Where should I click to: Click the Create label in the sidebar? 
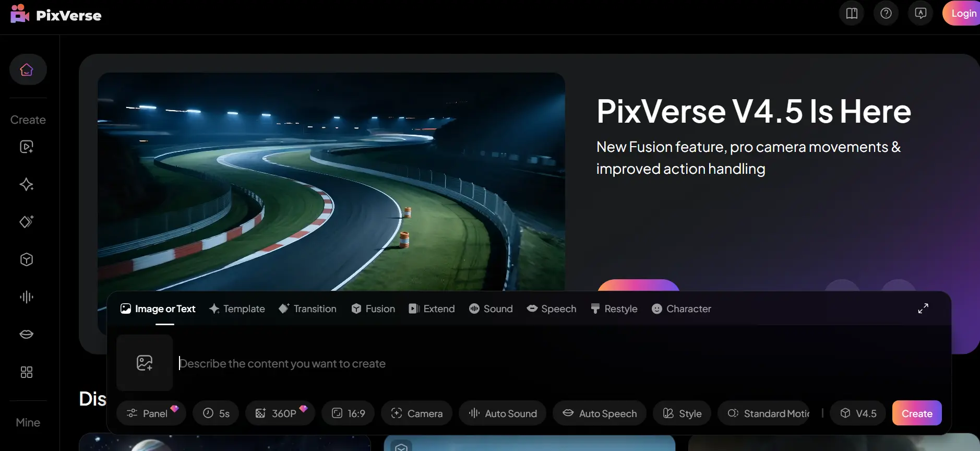(28, 120)
